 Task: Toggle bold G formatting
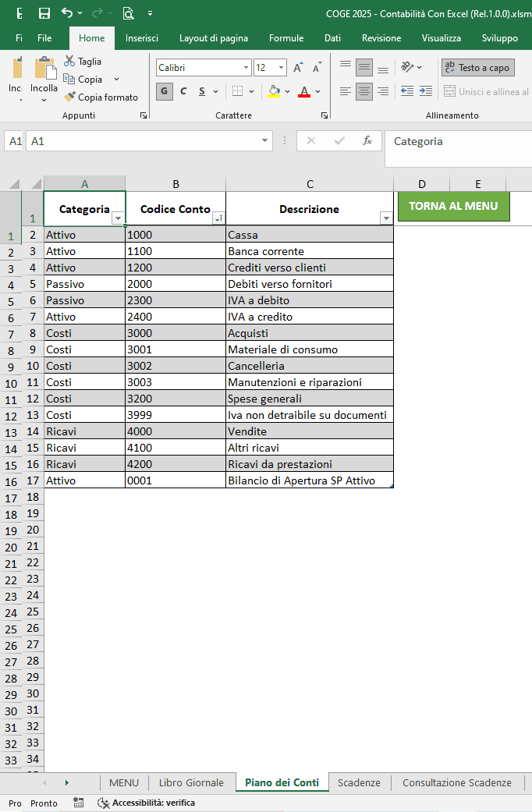[x=165, y=92]
